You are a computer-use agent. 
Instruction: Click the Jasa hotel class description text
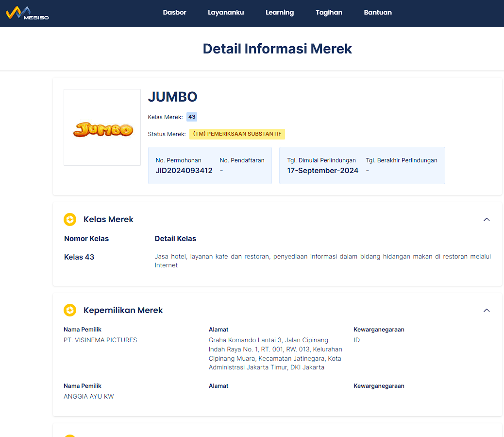pyautogui.click(x=322, y=261)
